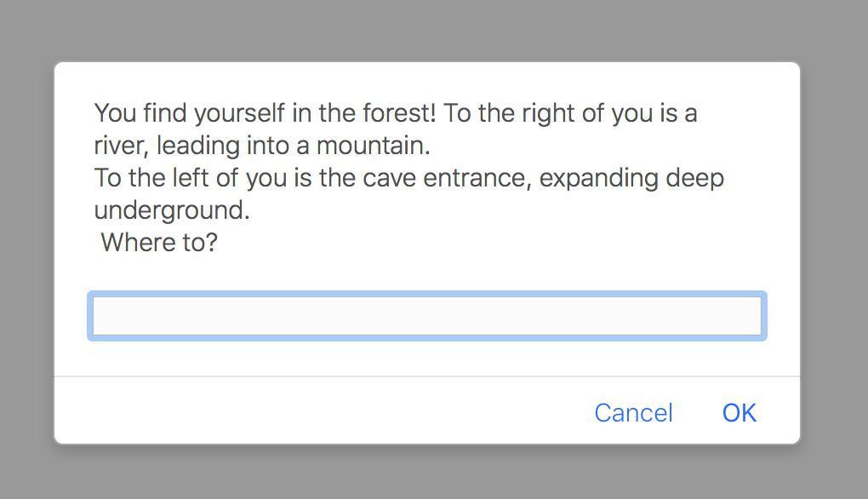Viewport: 868px width, 499px height.
Task: Click the word 'yourself' in the first line
Action: coord(238,113)
